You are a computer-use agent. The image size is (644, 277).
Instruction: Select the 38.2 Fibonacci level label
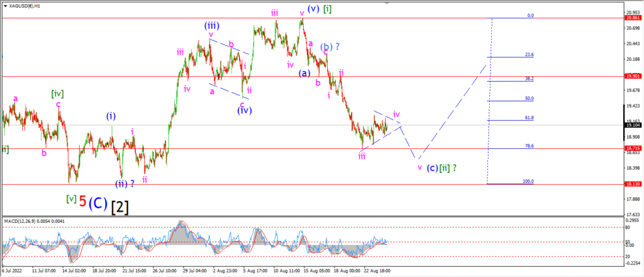[x=529, y=79]
